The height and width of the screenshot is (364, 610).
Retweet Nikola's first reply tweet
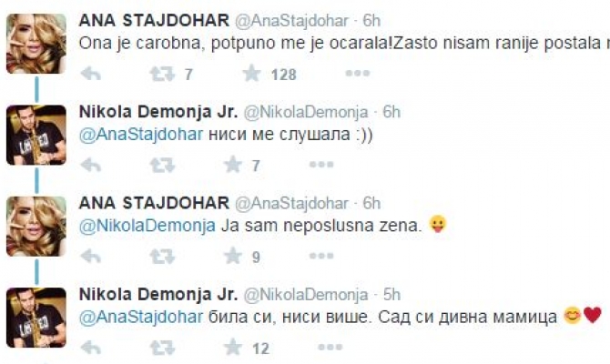point(162,166)
